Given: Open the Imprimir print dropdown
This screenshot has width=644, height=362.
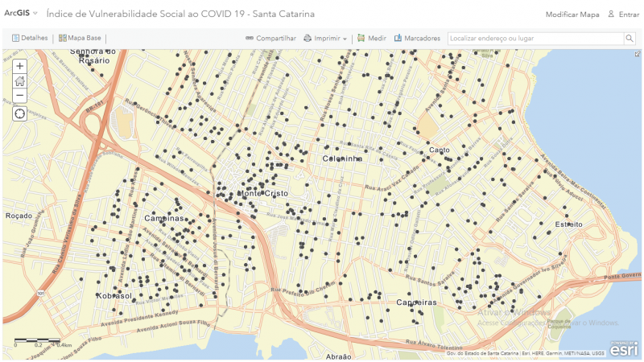Looking at the screenshot, I should (325, 38).
